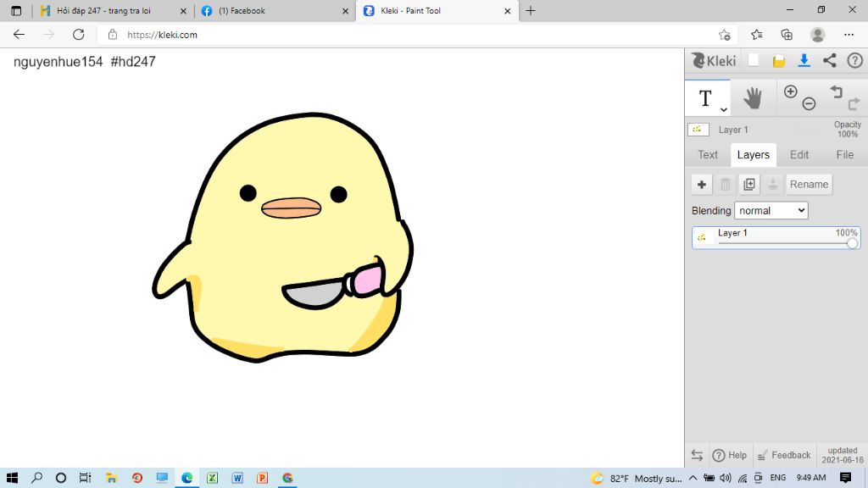The height and width of the screenshot is (488, 868).
Task: Click the zoom out minus icon
Action: (x=809, y=104)
